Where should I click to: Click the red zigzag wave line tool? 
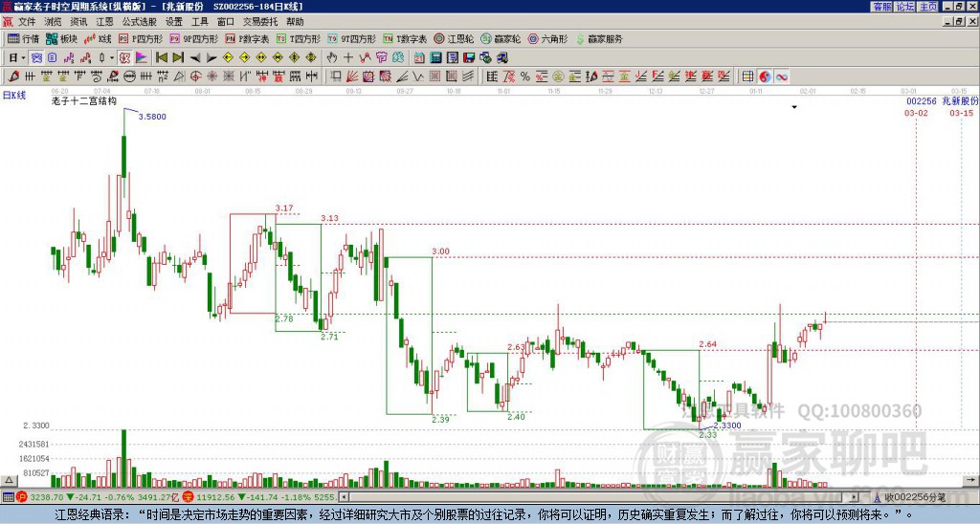[365, 57]
